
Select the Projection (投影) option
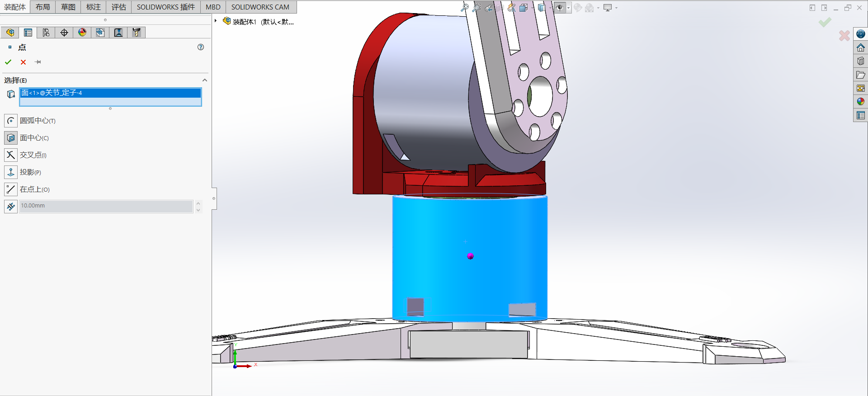click(11, 172)
